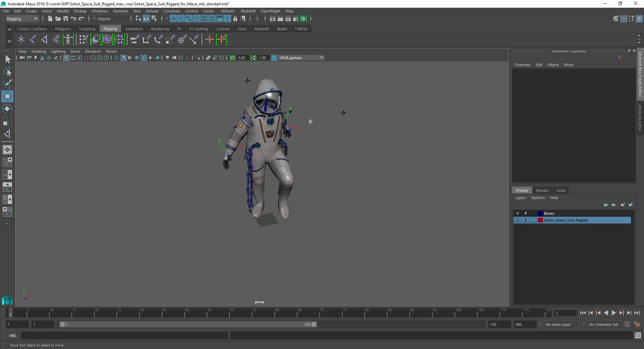Start an IPR render
The image size is (644, 349).
coord(288,19)
